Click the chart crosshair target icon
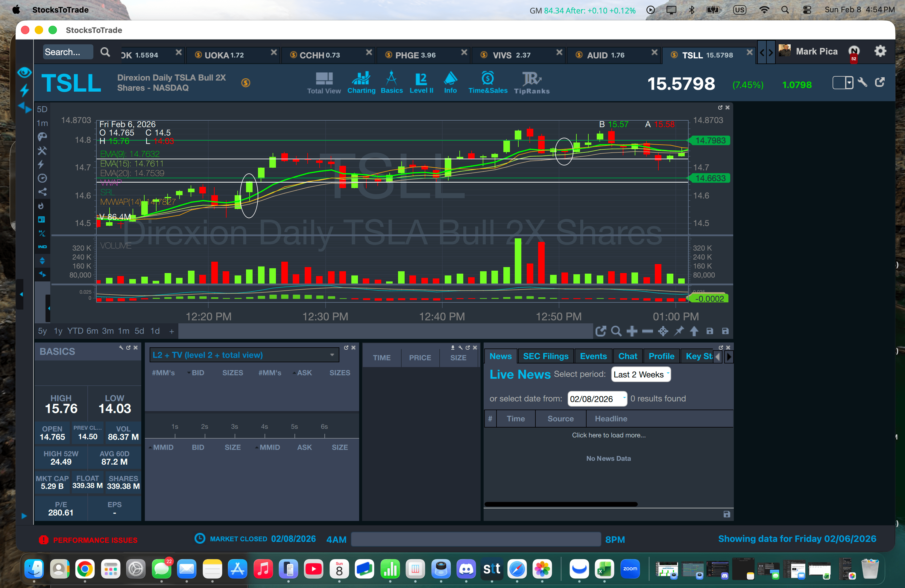The height and width of the screenshot is (588, 905). 663,331
